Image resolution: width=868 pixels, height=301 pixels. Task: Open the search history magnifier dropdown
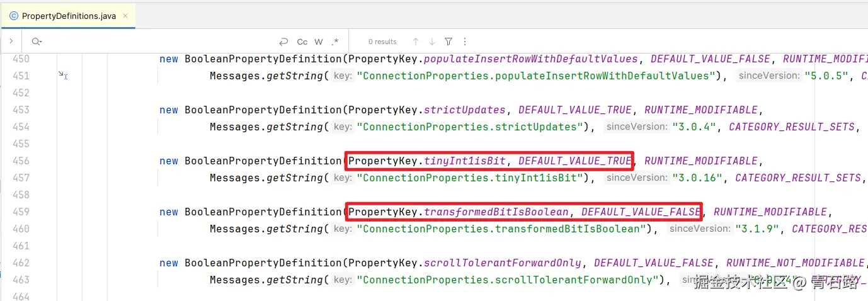36,42
